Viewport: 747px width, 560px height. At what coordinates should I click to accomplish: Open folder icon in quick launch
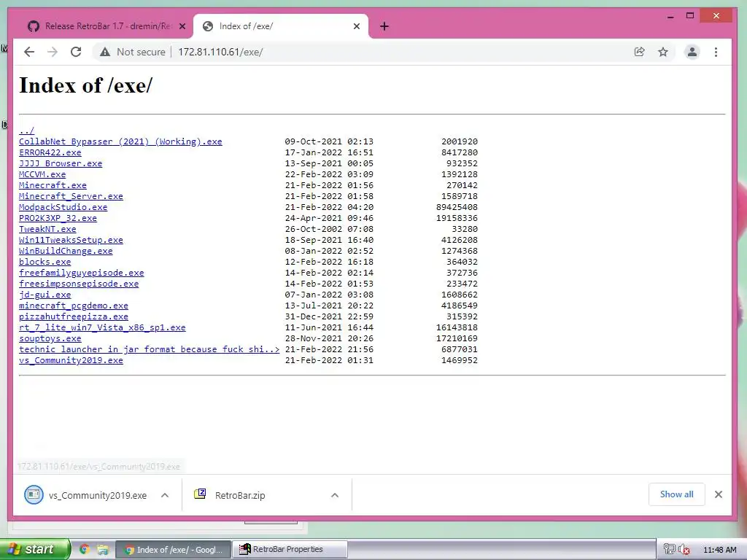102,550
